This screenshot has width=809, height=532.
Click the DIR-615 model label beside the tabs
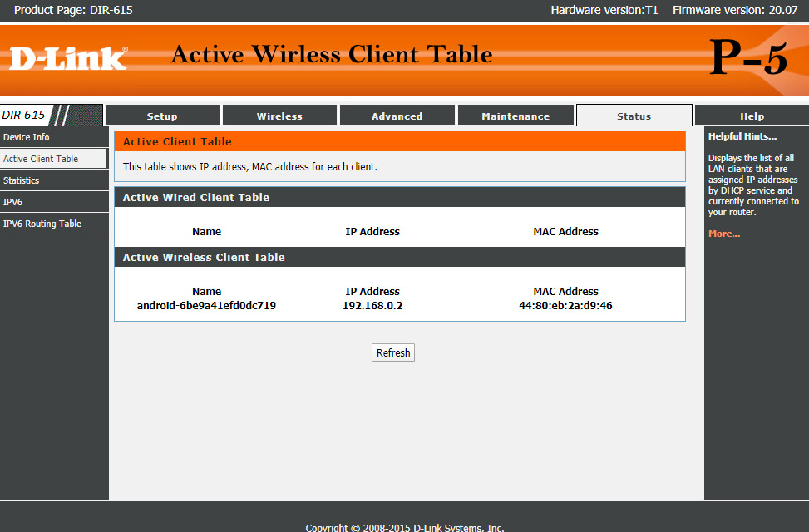24,115
